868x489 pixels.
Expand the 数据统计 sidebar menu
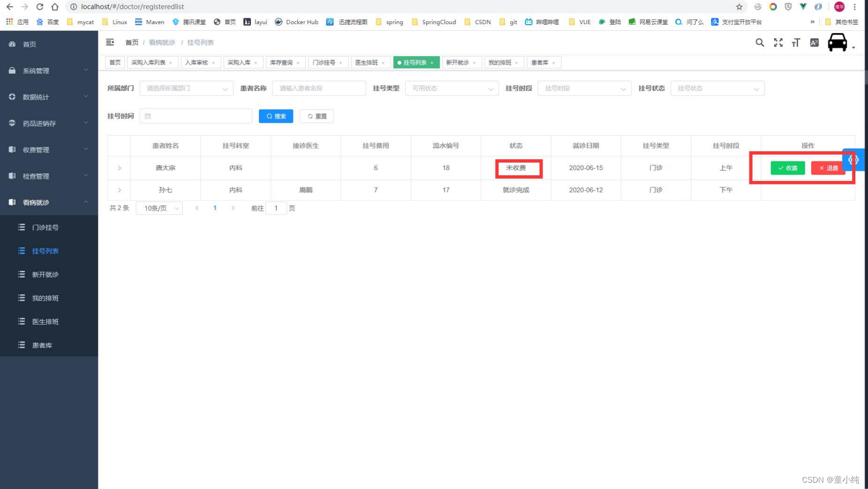pos(49,97)
